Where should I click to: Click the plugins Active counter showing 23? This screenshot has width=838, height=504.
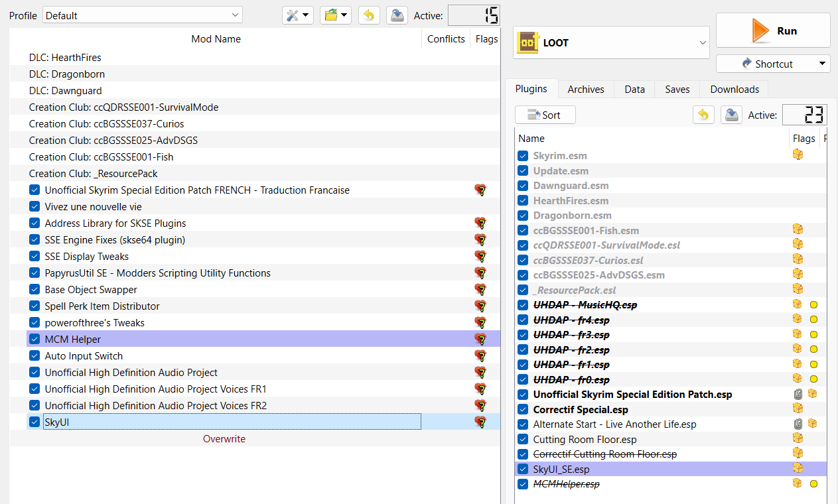(804, 115)
